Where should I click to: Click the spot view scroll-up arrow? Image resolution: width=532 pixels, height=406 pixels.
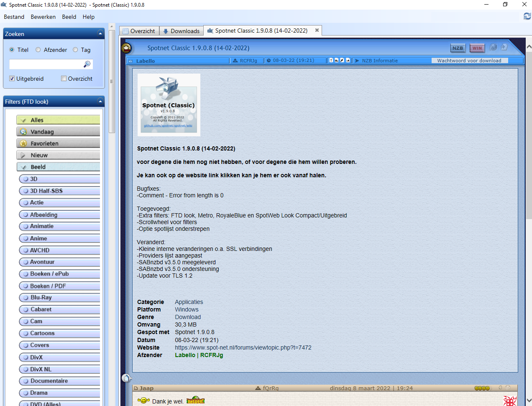529,47
